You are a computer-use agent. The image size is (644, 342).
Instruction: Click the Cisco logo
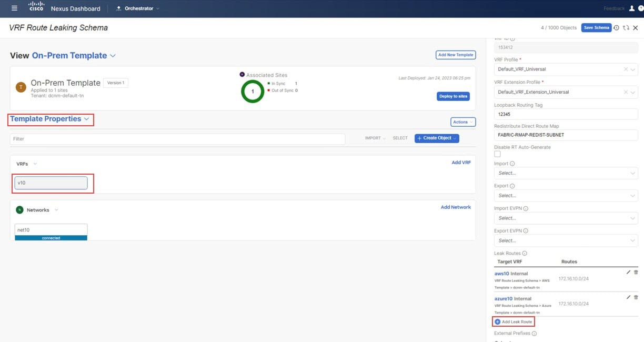click(x=36, y=7)
